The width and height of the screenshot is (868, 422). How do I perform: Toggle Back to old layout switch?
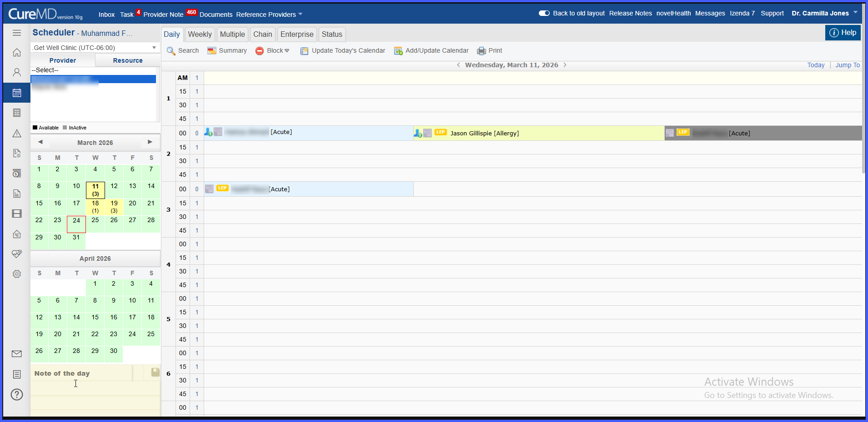pos(544,13)
